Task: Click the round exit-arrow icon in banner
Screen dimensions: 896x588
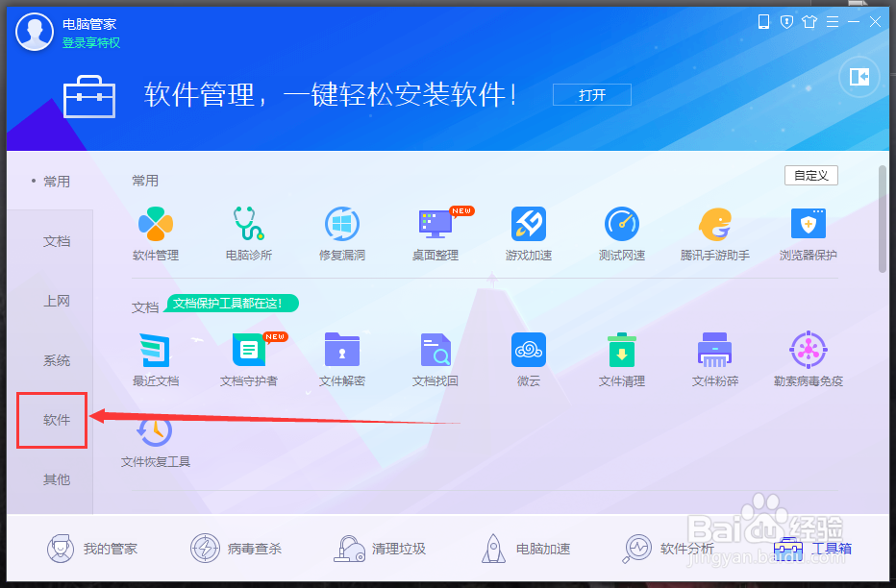Action: pos(859,77)
